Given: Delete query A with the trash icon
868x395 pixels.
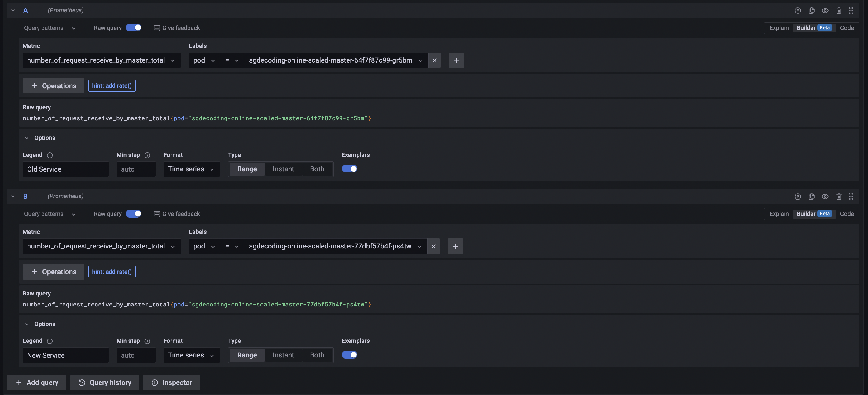Looking at the screenshot, I should pos(839,10).
